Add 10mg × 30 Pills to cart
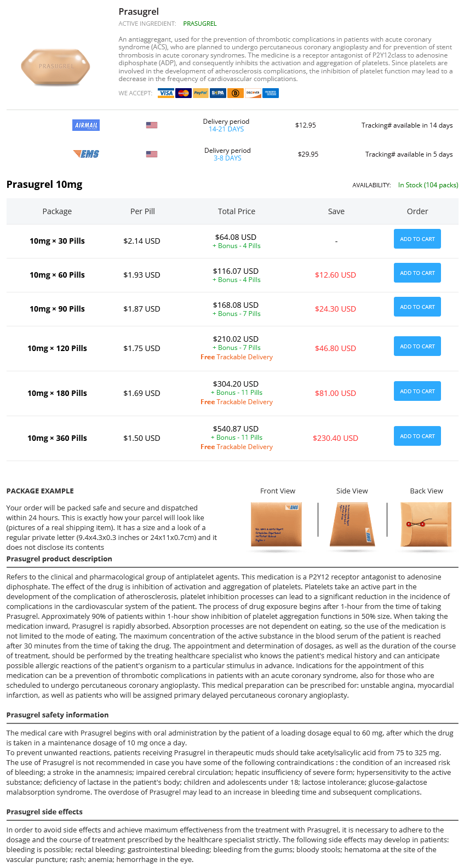 417,239
